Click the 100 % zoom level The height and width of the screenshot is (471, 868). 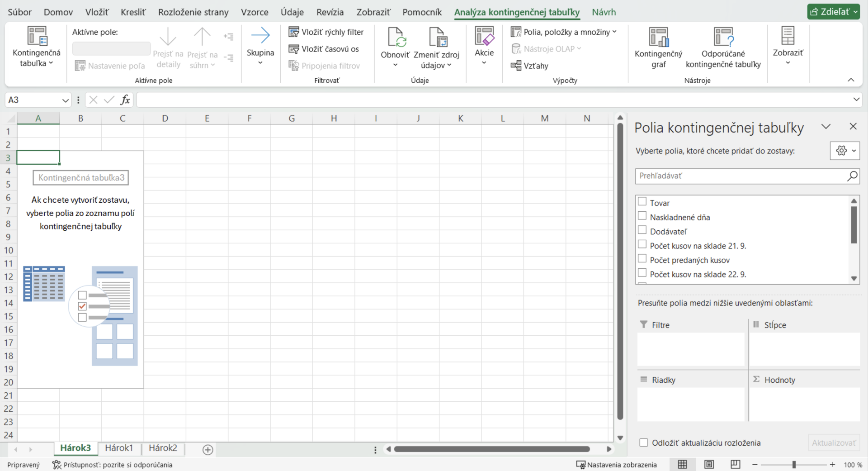(x=853, y=465)
